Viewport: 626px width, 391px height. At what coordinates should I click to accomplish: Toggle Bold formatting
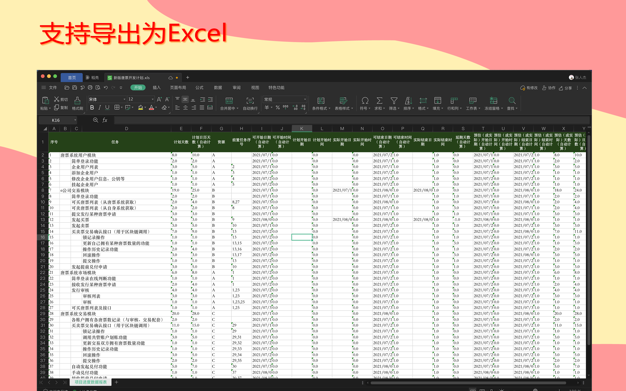click(x=92, y=108)
